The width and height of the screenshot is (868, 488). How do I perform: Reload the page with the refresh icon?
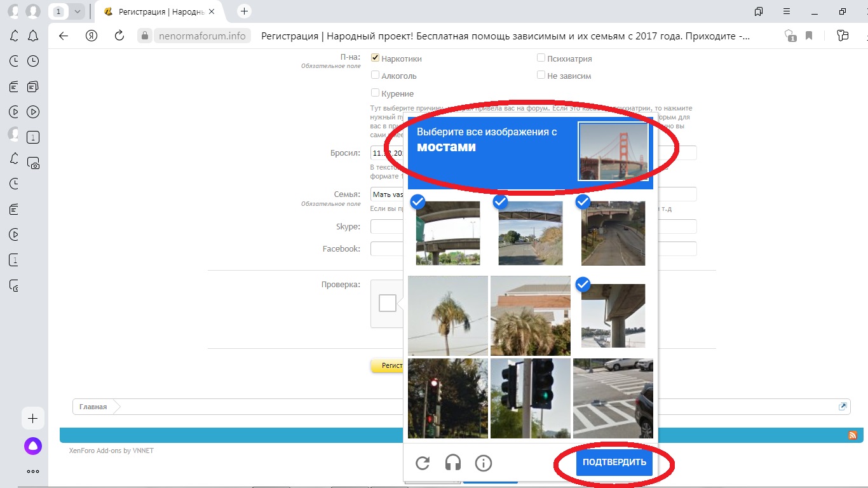119,36
